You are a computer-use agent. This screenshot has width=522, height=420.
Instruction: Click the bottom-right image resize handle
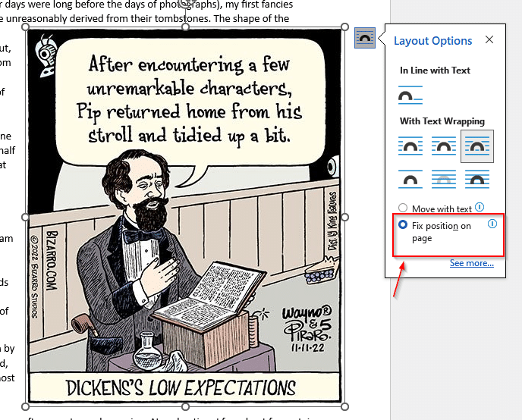click(x=345, y=406)
